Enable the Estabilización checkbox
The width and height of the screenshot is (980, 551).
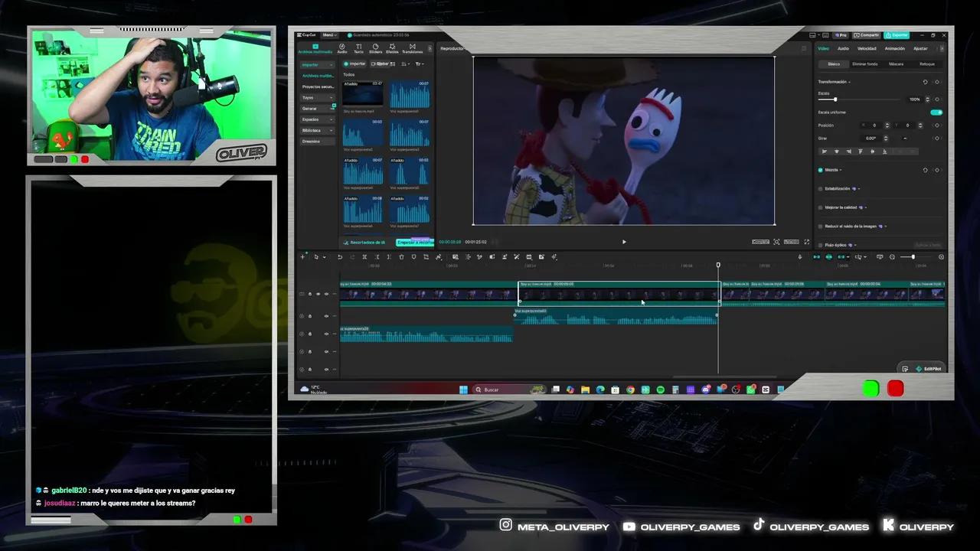[821, 188]
